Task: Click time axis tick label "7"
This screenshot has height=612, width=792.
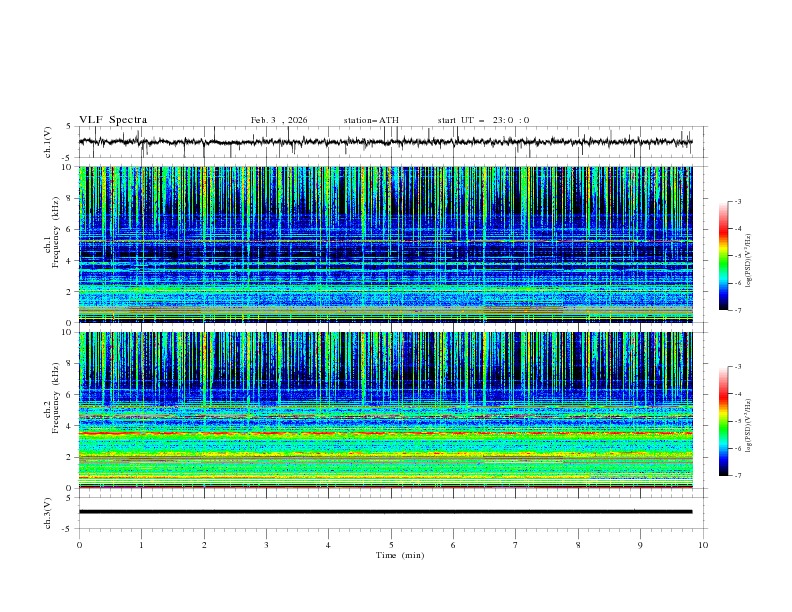Action: coord(516,545)
